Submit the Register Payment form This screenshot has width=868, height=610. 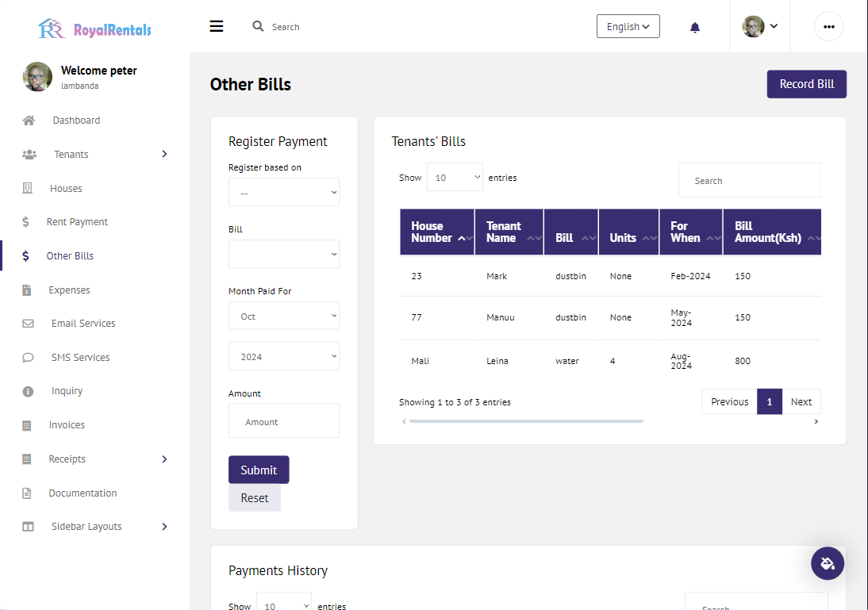(x=259, y=470)
